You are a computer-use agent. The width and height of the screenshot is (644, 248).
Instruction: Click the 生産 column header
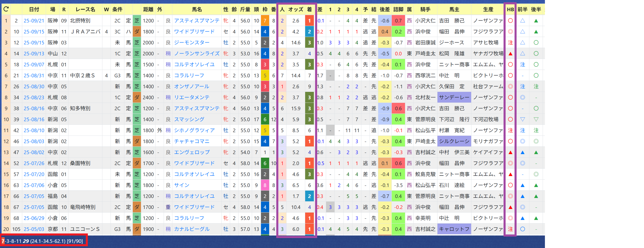488,9
